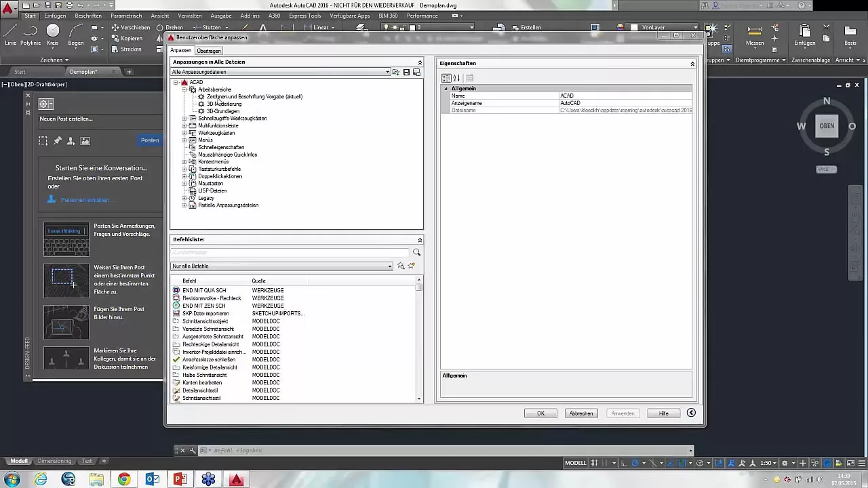The height and width of the screenshot is (488, 868).
Task: Click round collapse arrow beside Hilfe
Action: (691, 413)
